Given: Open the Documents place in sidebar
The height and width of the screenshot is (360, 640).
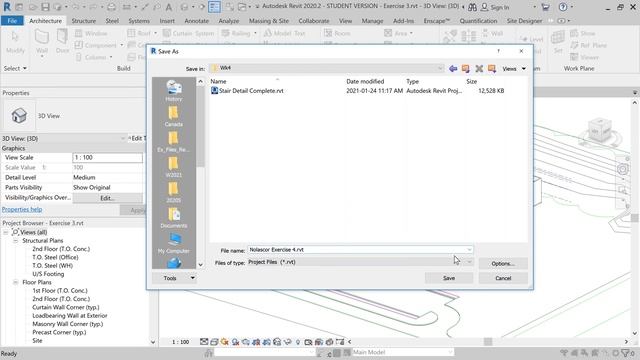Looking at the screenshot, I should [174, 218].
